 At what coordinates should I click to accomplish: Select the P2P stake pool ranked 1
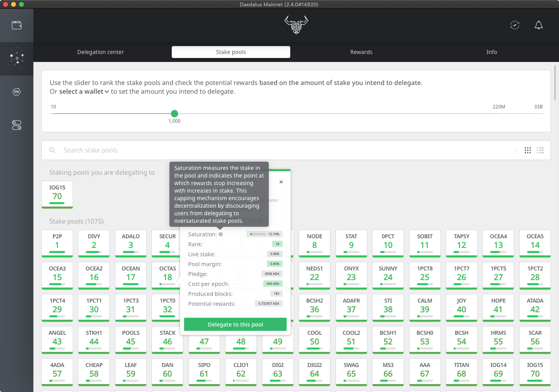point(57,243)
